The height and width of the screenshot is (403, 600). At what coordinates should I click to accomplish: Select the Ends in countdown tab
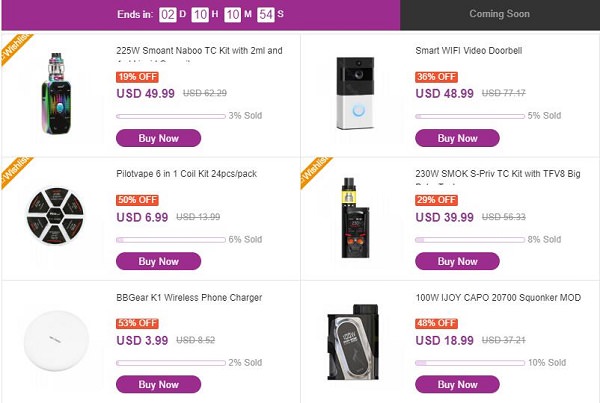coord(199,14)
